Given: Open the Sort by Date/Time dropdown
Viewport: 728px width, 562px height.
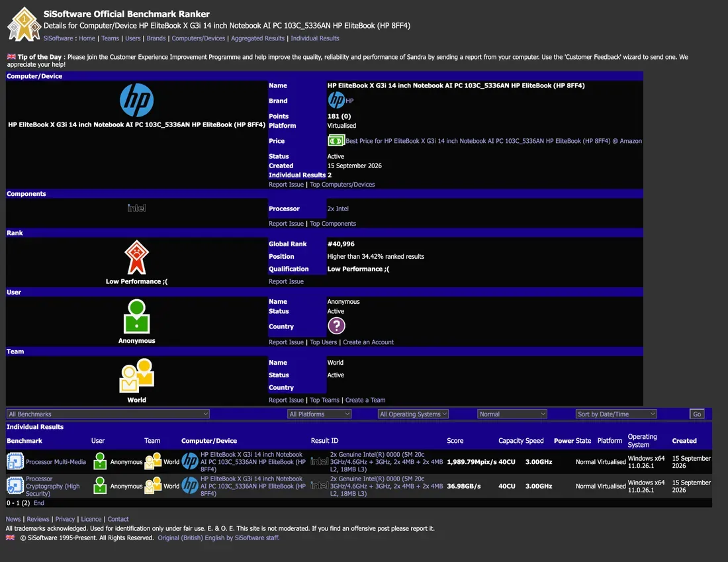Looking at the screenshot, I should coord(616,414).
